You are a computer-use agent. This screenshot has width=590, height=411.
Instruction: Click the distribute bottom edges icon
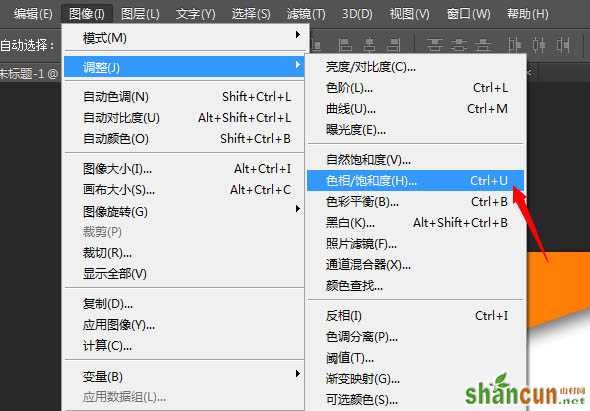(x=484, y=46)
